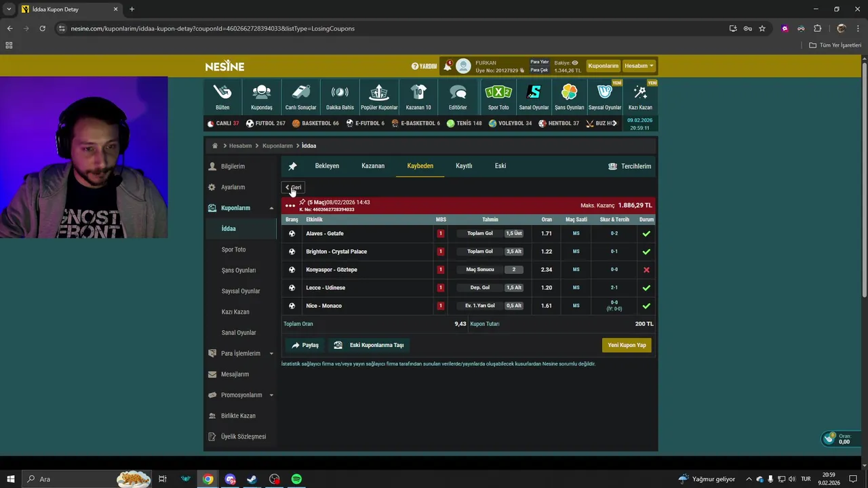
Task: Select the Kaybeden tab
Action: tap(420, 166)
